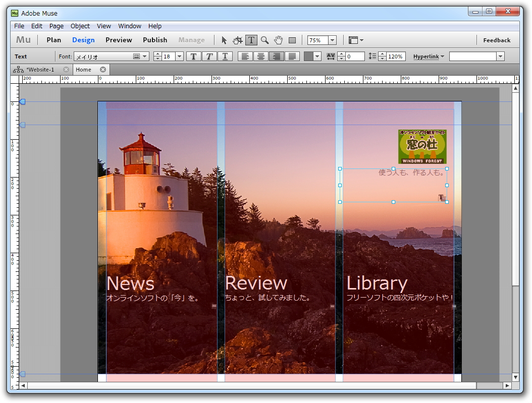532x403 pixels.
Task: Select the Hand tool
Action: (278, 40)
